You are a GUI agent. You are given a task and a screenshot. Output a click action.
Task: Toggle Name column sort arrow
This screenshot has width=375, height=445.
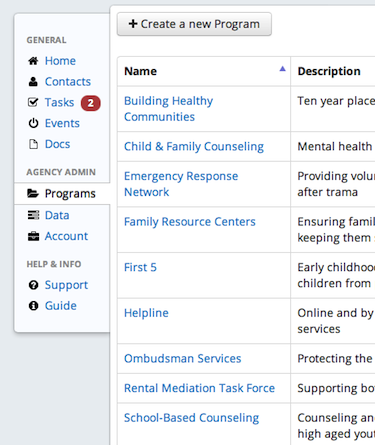tap(283, 69)
